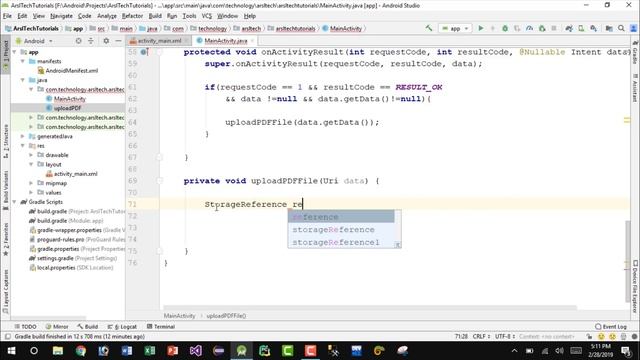
Task: Open Chrome from the taskbar
Action: 81,351
